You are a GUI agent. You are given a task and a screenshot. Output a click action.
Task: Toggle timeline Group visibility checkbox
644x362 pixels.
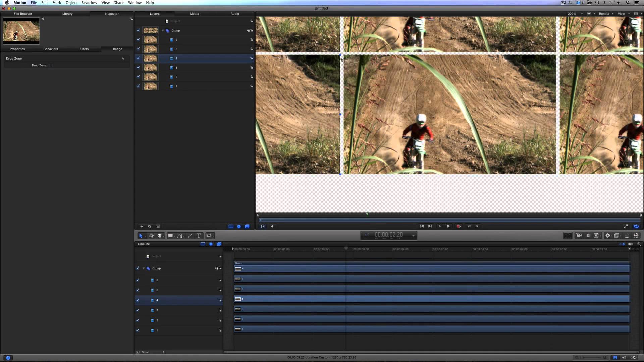138,268
